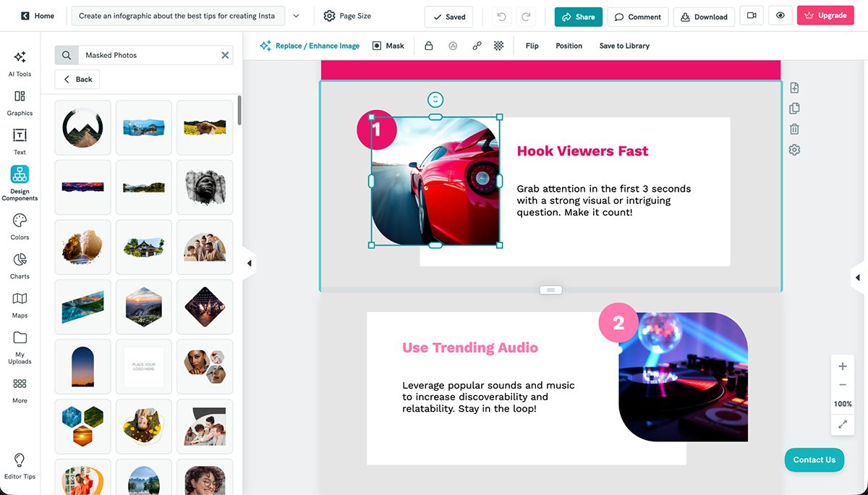Toggle the Mask option for the image
868x495 pixels.
[x=388, y=45]
